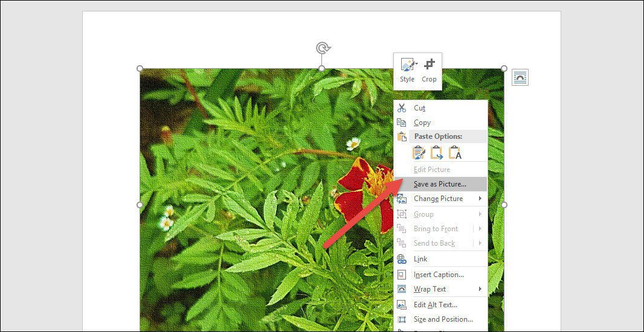Image resolution: width=644 pixels, height=332 pixels.
Task: Open the Style dropdown arrow
Action: (416, 63)
